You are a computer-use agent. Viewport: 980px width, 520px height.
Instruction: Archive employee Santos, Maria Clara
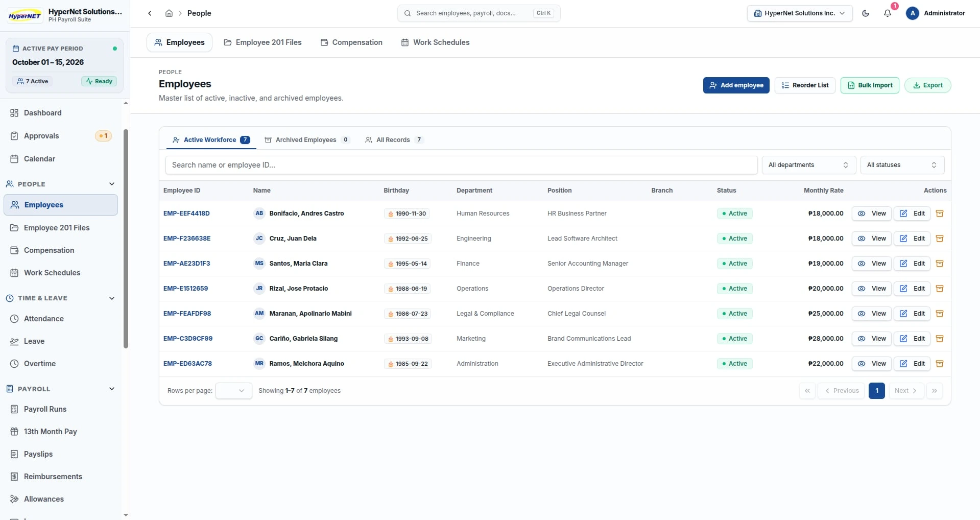[x=940, y=264]
